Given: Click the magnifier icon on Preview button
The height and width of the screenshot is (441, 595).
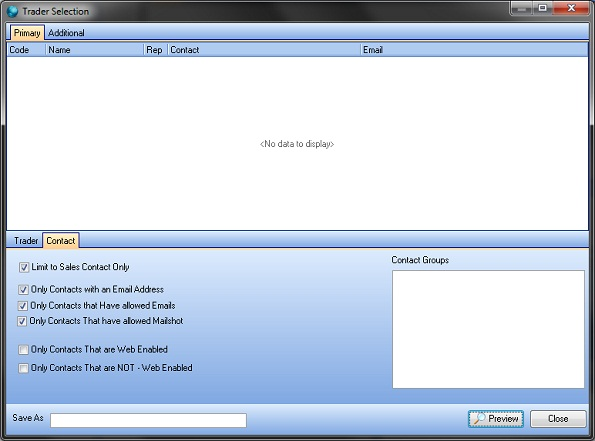Looking at the screenshot, I should pyautogui.click(x=479, y=419).
